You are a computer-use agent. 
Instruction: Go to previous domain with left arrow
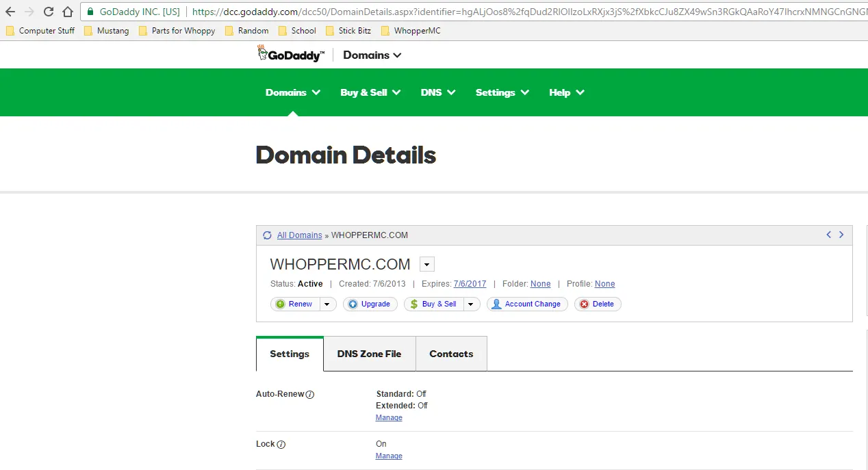click(x=828, y=235)
